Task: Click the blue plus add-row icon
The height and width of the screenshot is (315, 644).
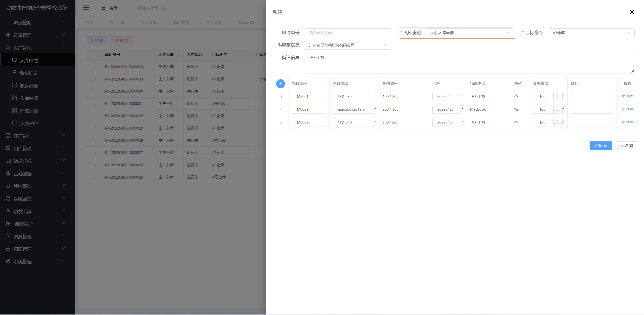Action: tap(280, 84)
